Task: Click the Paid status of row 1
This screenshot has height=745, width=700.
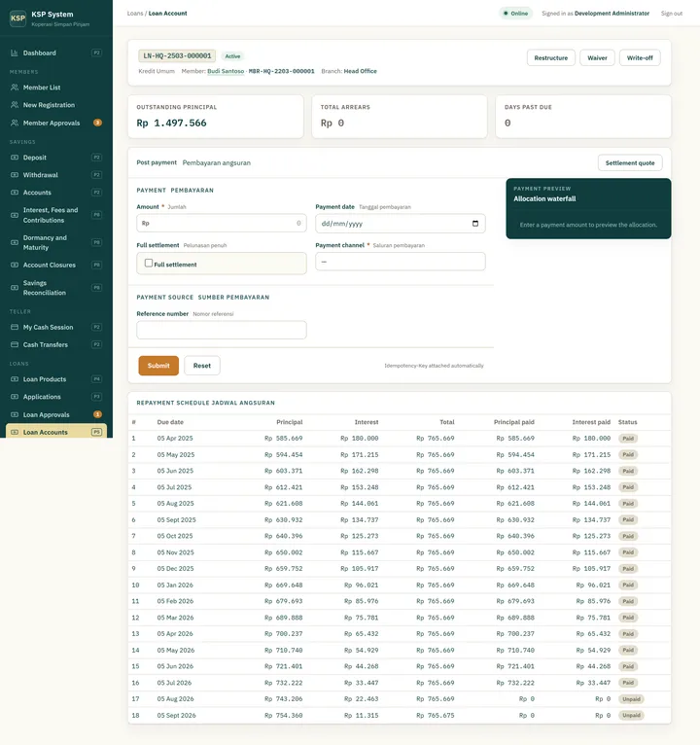Action: 628,439
